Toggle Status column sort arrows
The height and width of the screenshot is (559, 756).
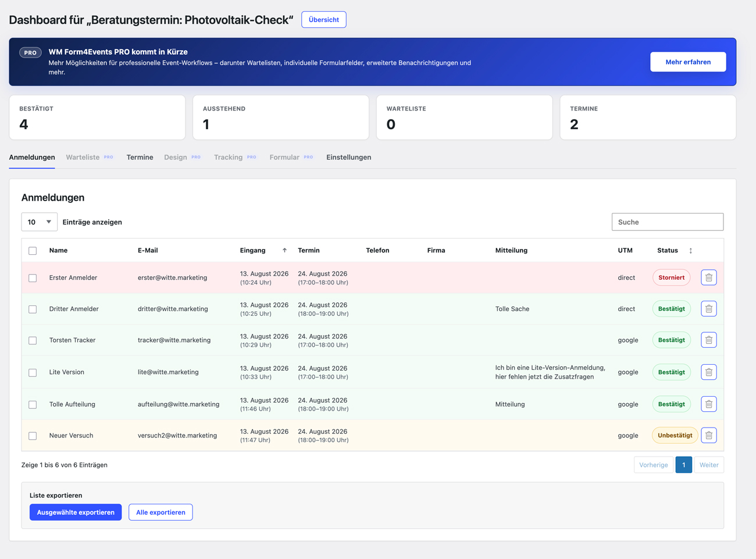tap(690, 251)
